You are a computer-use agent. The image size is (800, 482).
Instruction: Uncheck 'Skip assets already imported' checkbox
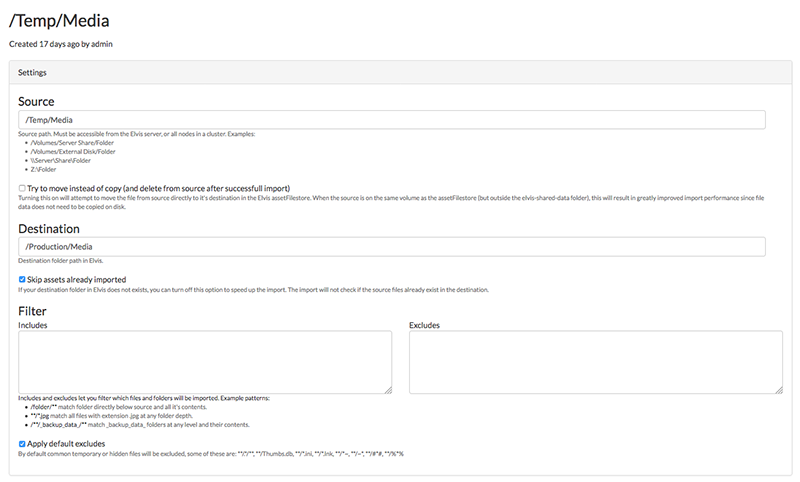point(22,280)
